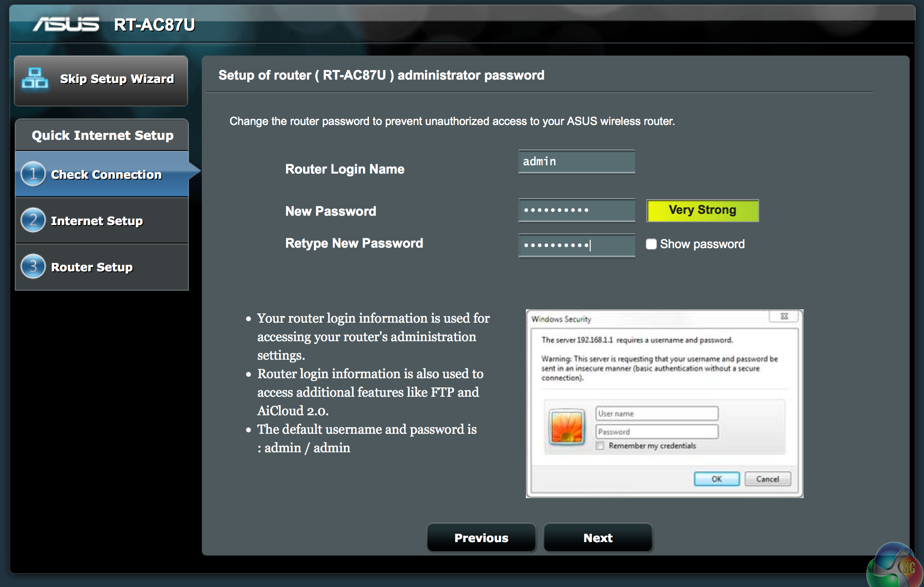
Task: Click the X close icon in Windows Security image
Action: coord(784,317)
